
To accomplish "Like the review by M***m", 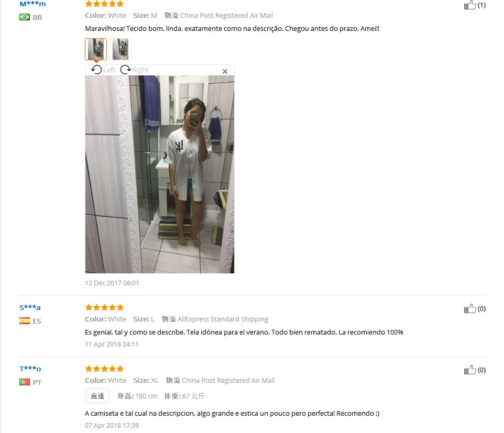I will (x=470, y=5).
